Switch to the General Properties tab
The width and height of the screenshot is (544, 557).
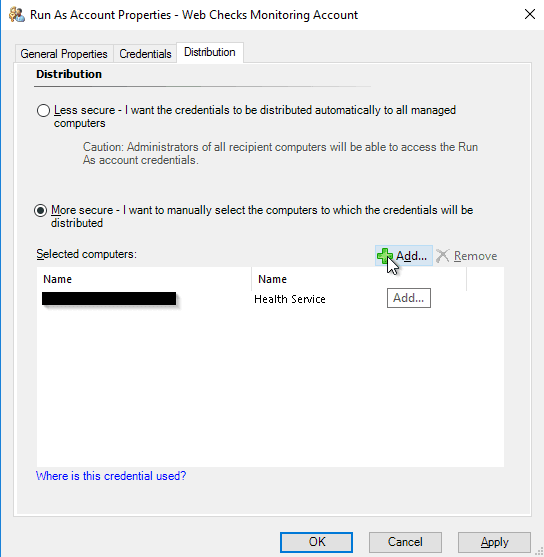coord(64,54)
